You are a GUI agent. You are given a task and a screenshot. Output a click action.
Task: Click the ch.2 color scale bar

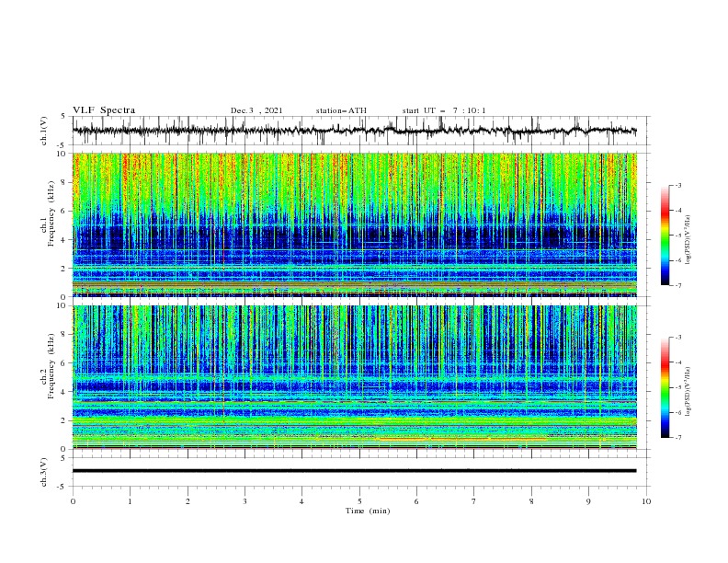coord(665,387)
